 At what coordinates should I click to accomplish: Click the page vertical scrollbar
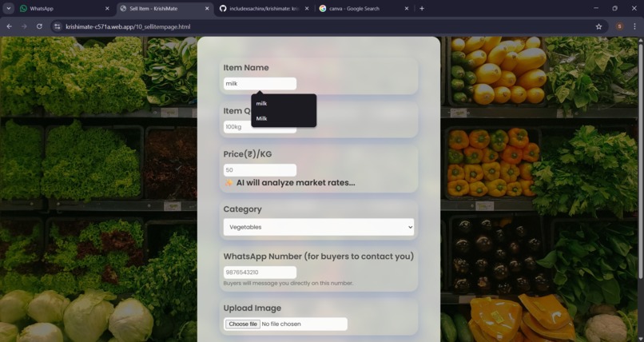pyautogui.click(x=641, y=160)
